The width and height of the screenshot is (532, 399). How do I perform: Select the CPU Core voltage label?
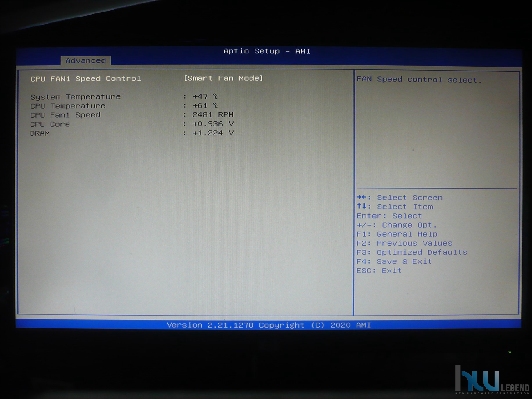[x=50, y=124]
